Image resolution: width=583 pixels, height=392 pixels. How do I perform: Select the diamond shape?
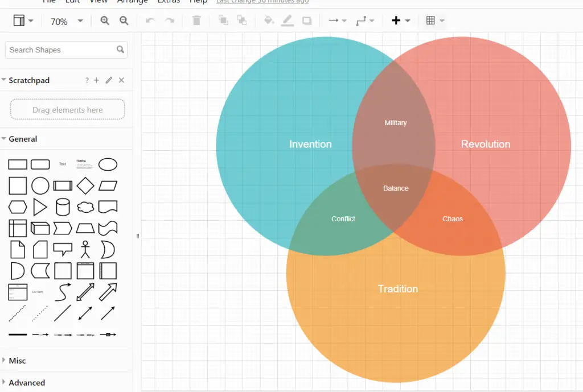point(85,185)
